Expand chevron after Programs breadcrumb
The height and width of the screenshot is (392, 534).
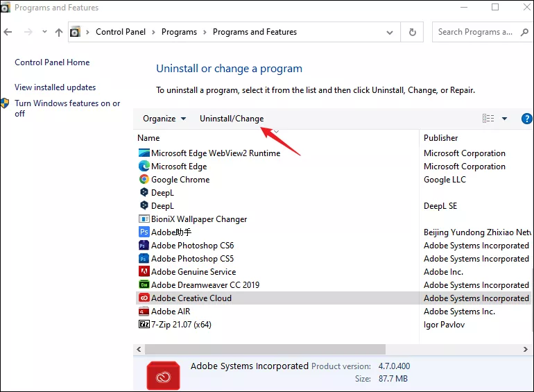pyautogui.click(x=205, y=32)
